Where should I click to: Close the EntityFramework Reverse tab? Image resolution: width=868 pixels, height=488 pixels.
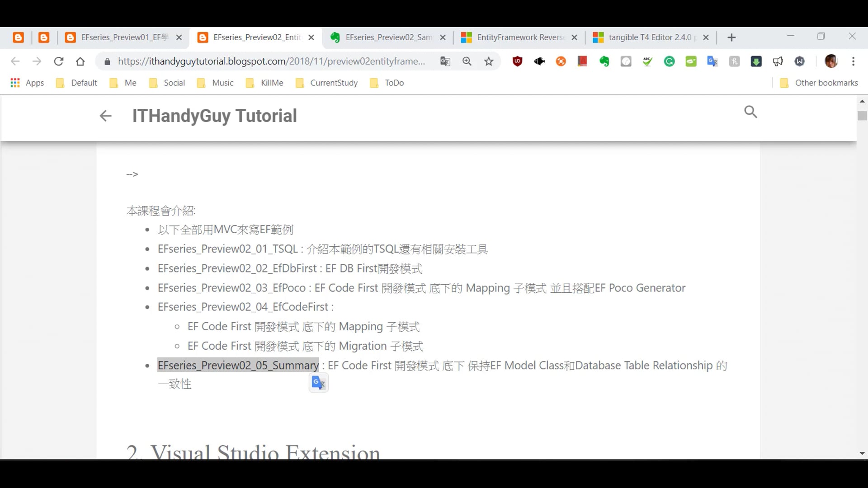(x=574, y=38)
